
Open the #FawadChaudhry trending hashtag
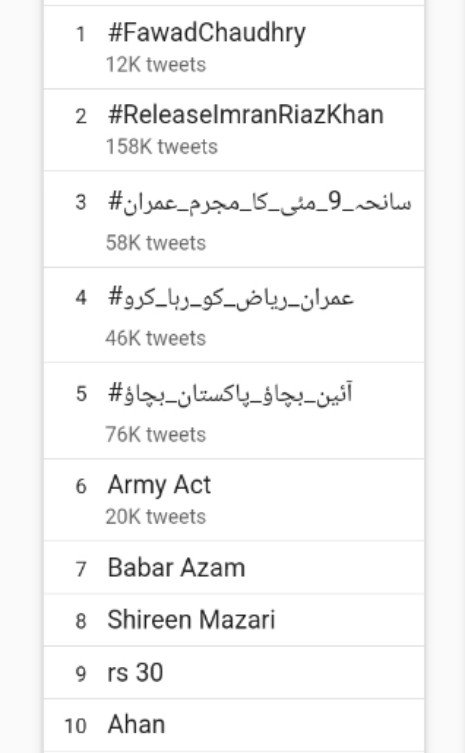(x=207, y=34)
